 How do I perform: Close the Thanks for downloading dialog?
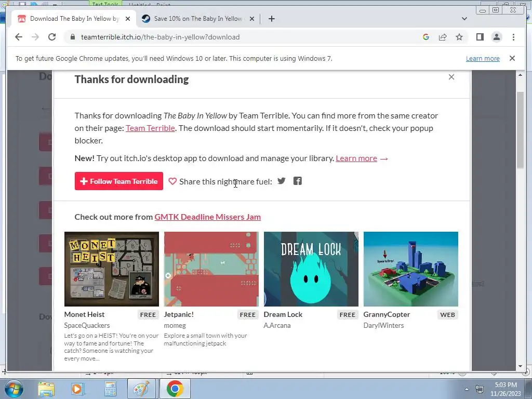click(451, 77)
